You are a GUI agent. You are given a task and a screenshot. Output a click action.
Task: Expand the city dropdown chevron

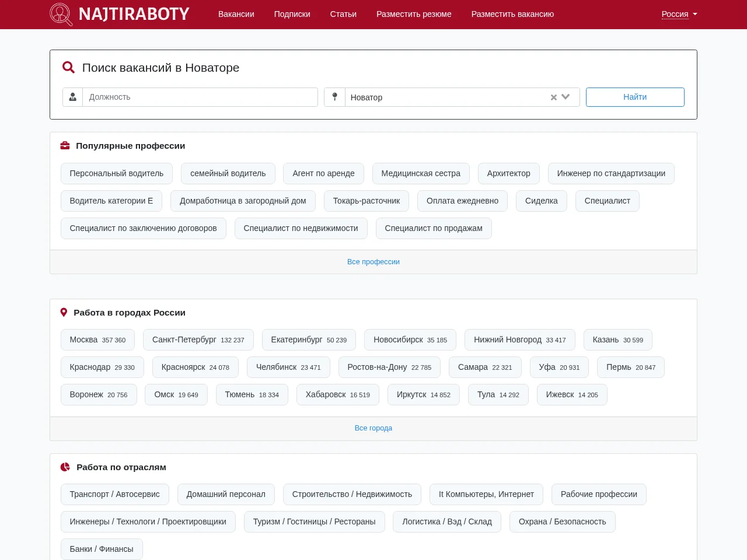coord(566,97)
